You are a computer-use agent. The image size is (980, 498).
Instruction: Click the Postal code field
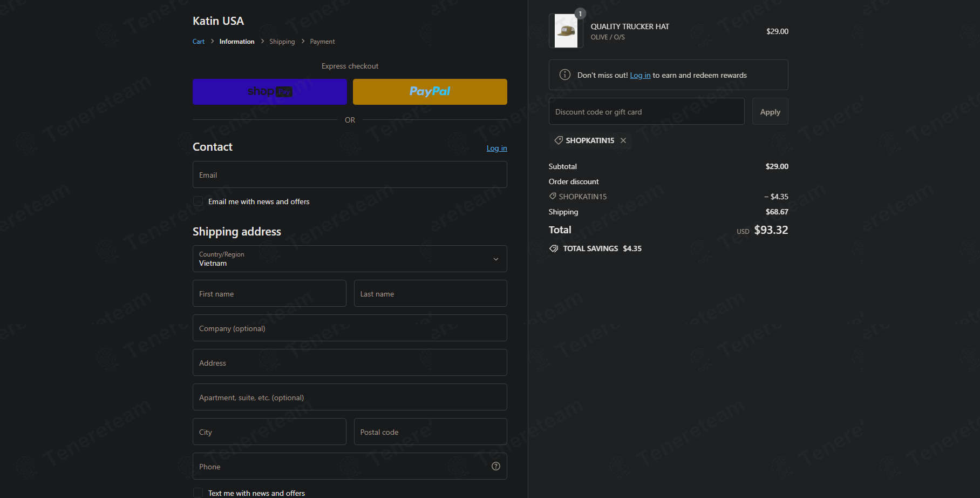click(x=431, y=432)
